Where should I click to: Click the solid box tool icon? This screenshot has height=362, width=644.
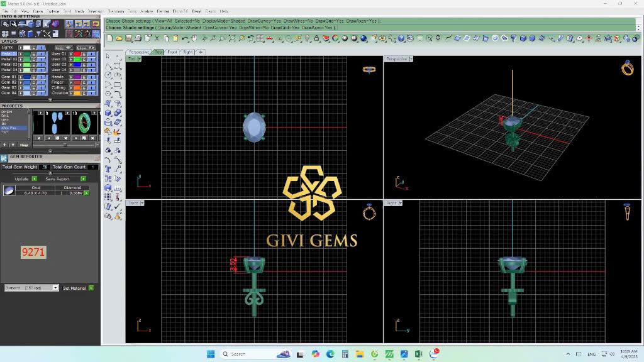pyautogui.click(x=108, y=113)
